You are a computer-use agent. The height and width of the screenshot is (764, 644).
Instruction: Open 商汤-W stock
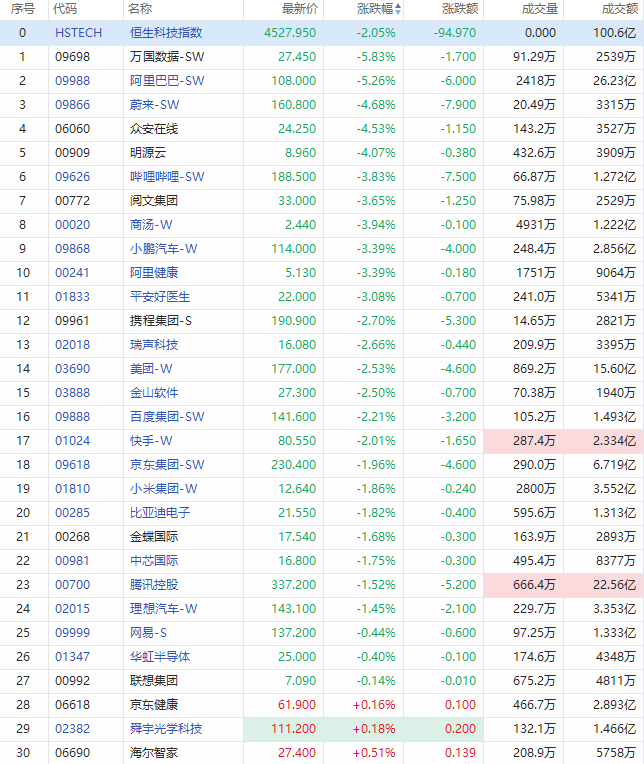point(151,225)
